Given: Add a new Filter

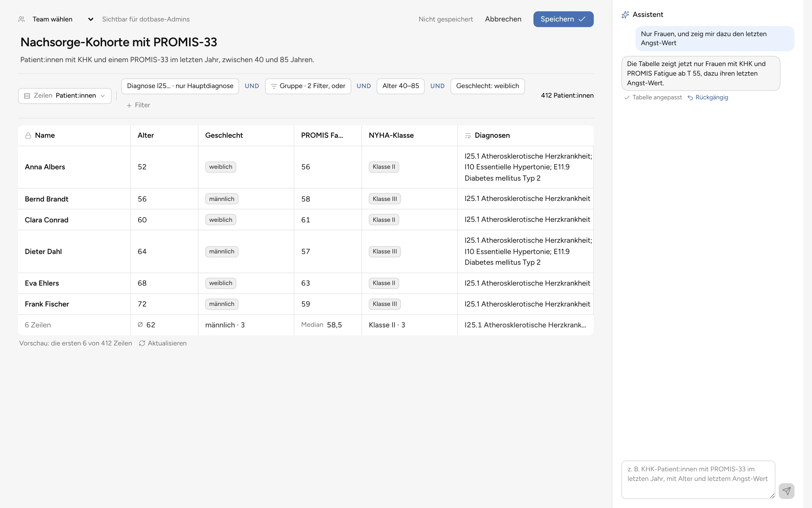Looking at the screenshot, I should click(138, 105).
